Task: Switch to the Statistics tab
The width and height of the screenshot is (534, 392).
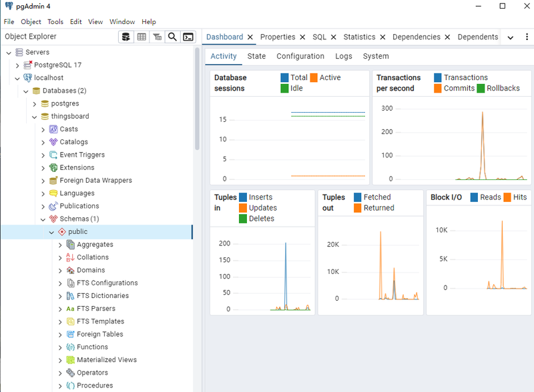Action: [x=359, y=37]
